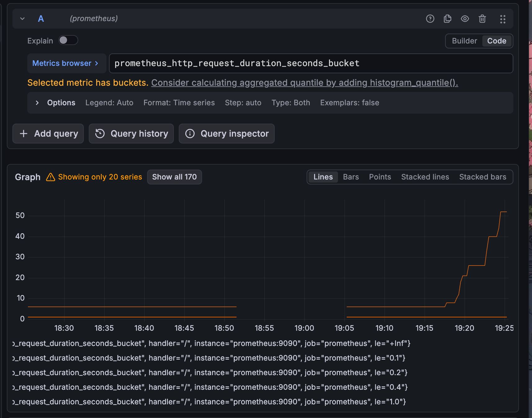Select Code editor mode
The image size is (532, 418).
pos(497,41)
